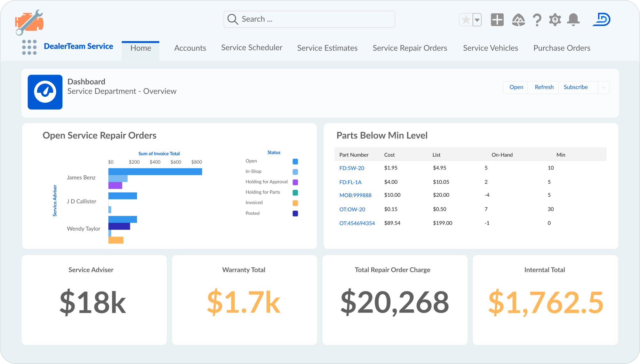This screenshot has width=640, height=364.
Task: Click the Posted dark blue swatch
Action: [x=295, y=213]
